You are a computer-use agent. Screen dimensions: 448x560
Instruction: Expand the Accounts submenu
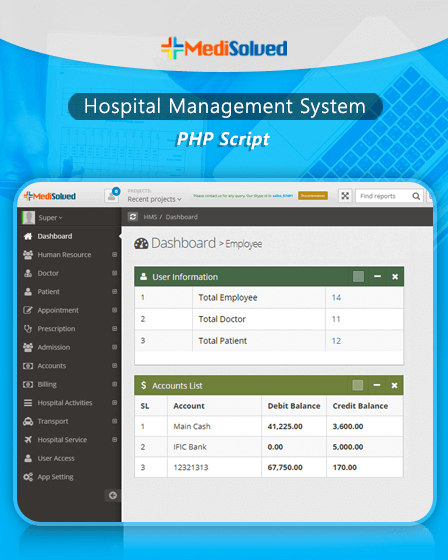[114, 366]
